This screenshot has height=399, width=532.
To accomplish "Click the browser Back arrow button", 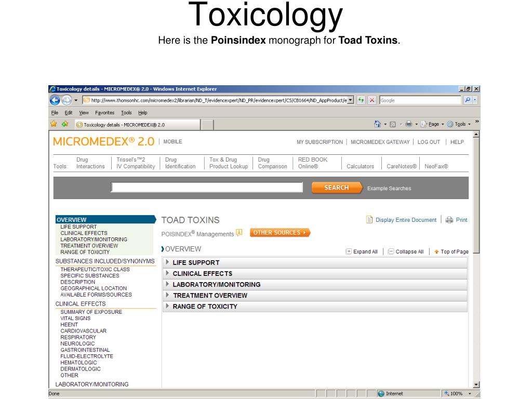I will point(55,100).
